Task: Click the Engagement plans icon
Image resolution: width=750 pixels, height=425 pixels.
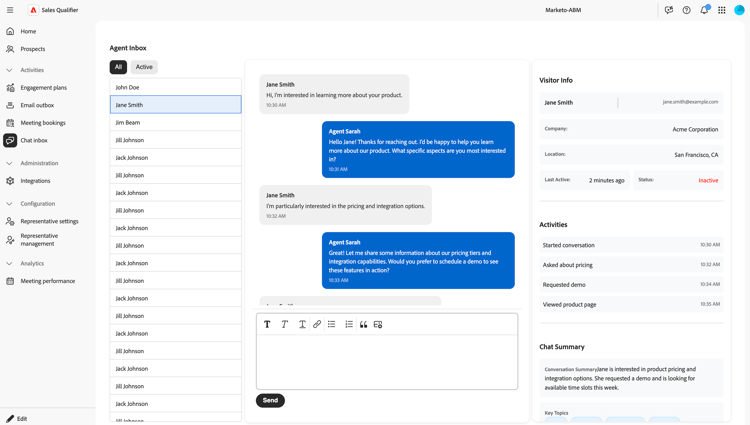Action: pyautogui.click(x=10, y=87)
